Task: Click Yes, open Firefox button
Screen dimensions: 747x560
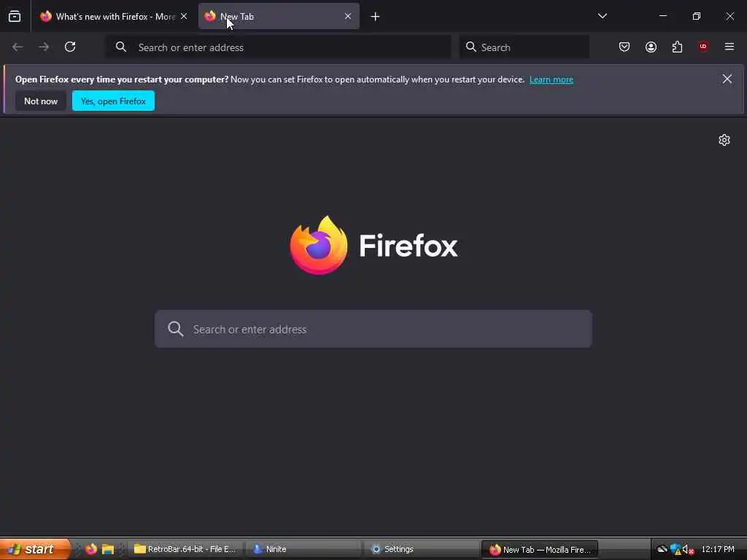Action: (113, 101)
